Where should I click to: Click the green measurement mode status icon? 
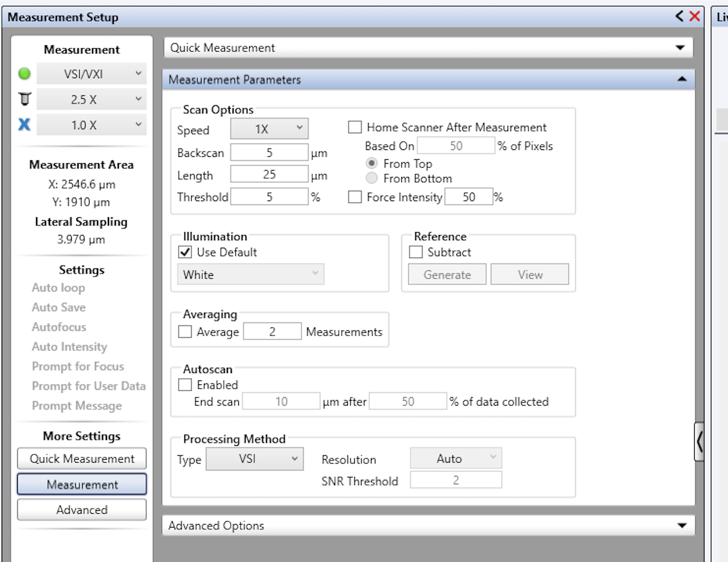24,74
